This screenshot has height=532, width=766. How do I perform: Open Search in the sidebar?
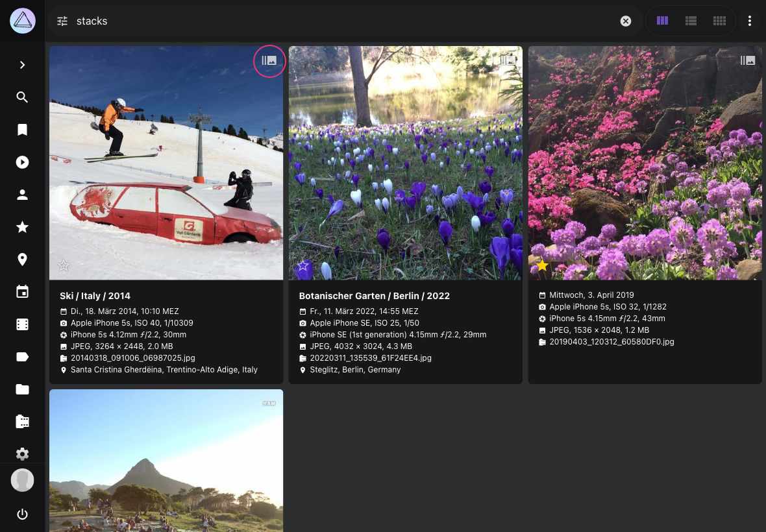[x=23, y=97]
